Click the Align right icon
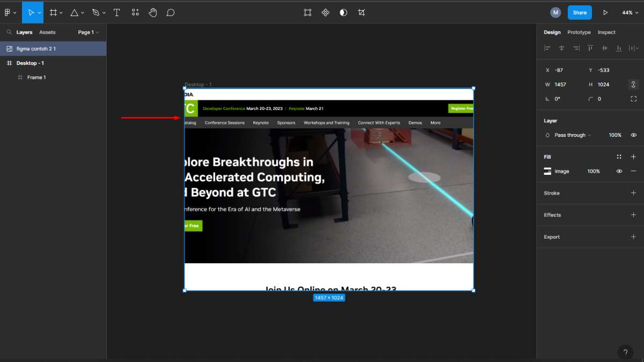 point(576,48)
